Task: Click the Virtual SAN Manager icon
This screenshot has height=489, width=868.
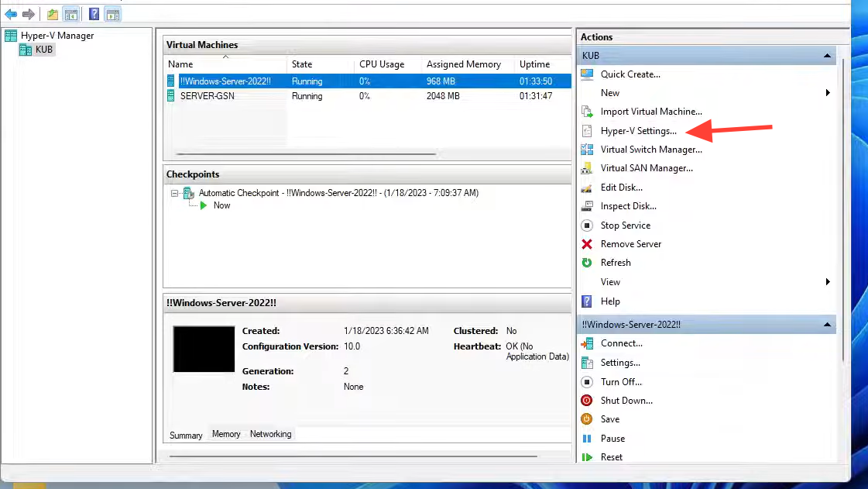Action: [587, 168]
